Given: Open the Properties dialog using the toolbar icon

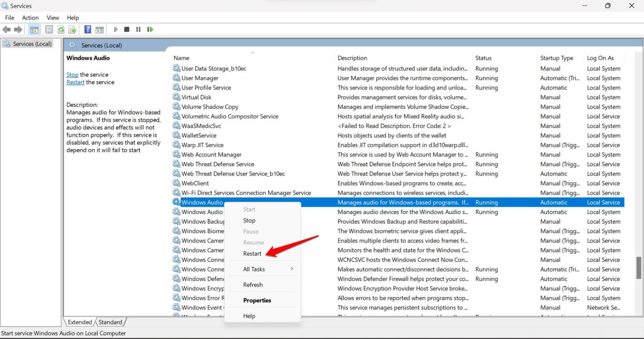Looking at the screenshot, I should tap(49, 29).
